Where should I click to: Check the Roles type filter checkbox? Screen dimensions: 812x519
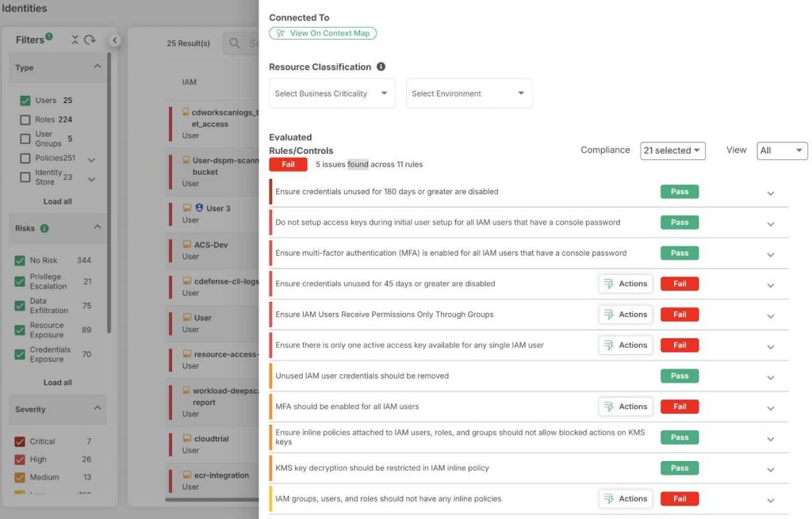[x=25, y=120]
